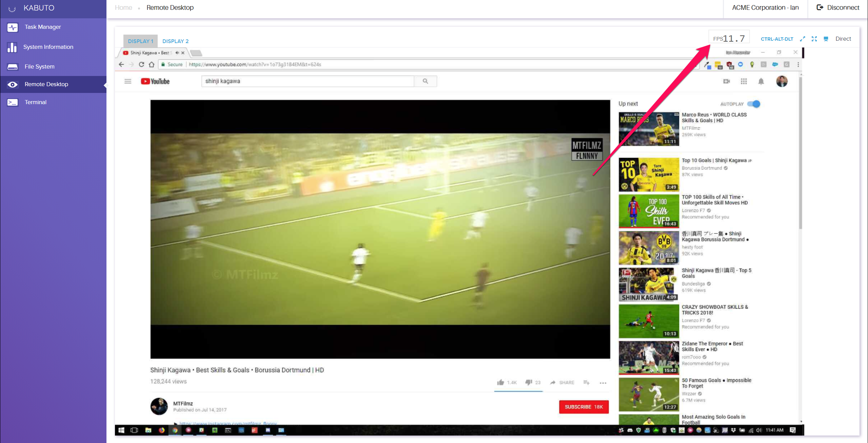This screenshot has width=868, height=443.
Task: Click the YouTube search magnifier button
Action: point(426,81)
